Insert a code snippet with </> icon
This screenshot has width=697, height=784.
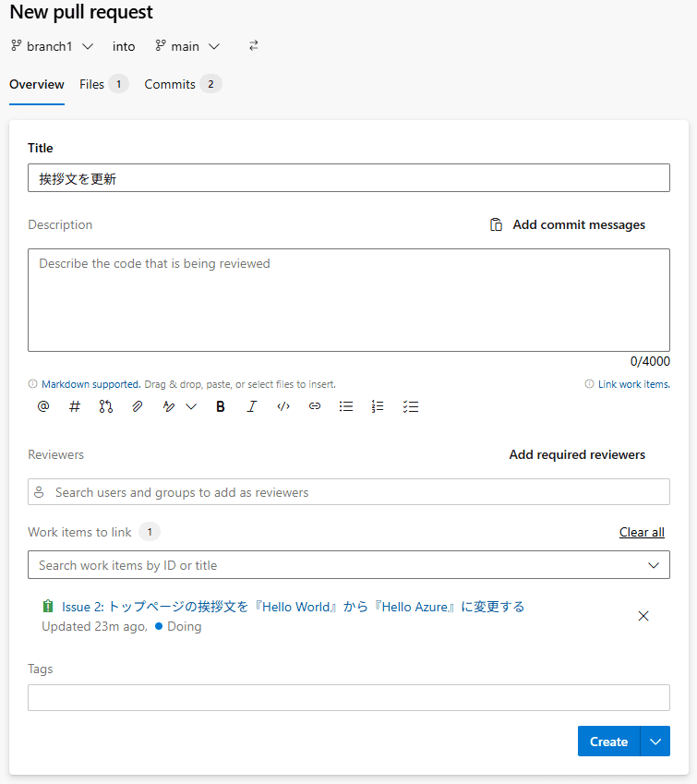(x=283, y=406)
